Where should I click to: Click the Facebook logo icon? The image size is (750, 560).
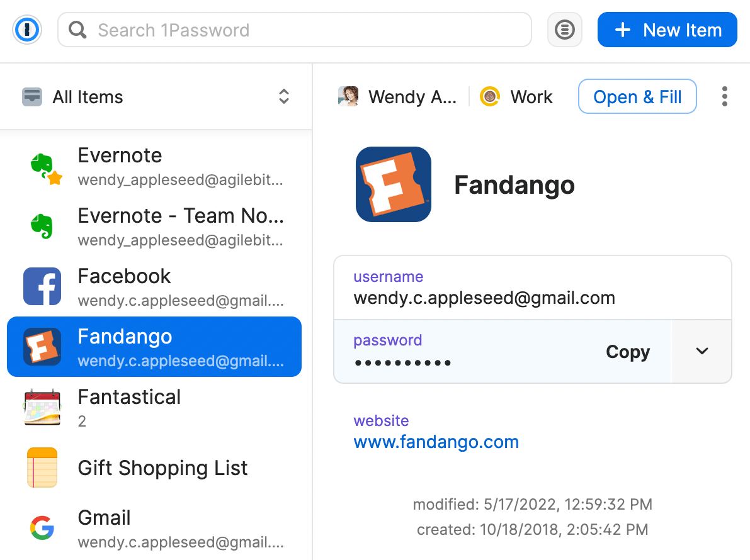[42, 286]
